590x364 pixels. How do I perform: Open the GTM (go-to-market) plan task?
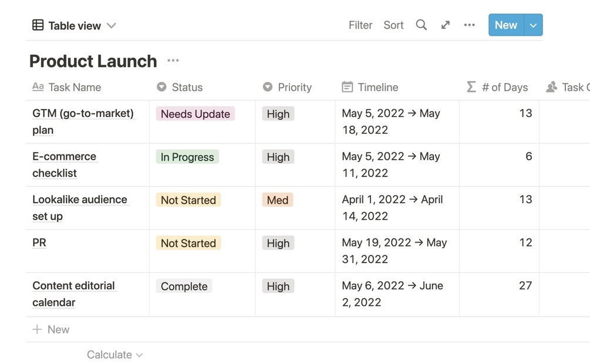click(x=83, y=113)
